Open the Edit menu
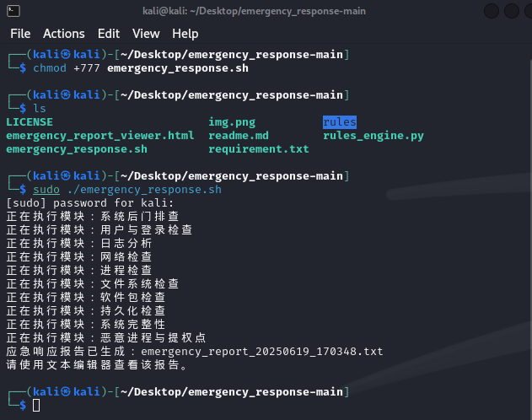Screen dimensions: 532x420 pyautogui.click(x=109, y=34)
